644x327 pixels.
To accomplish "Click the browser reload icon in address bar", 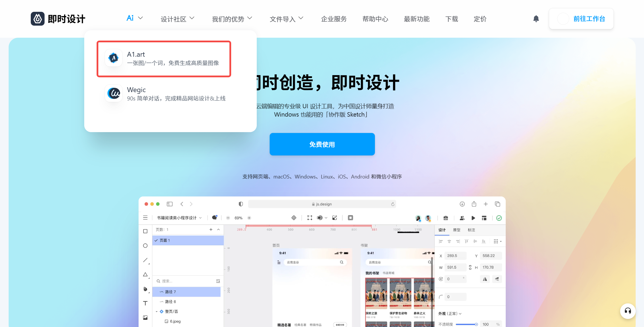I will [393, 204].
